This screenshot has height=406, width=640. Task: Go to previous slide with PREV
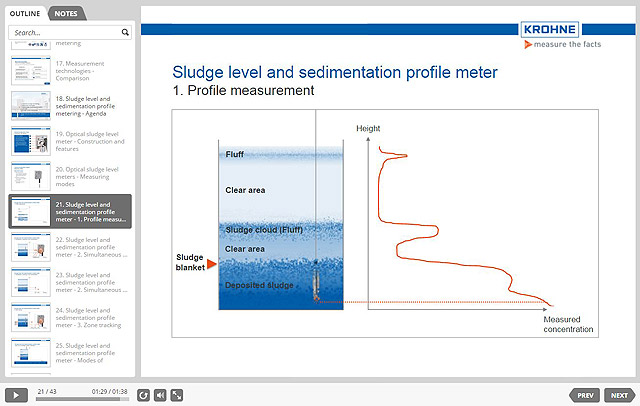[584, 395]
